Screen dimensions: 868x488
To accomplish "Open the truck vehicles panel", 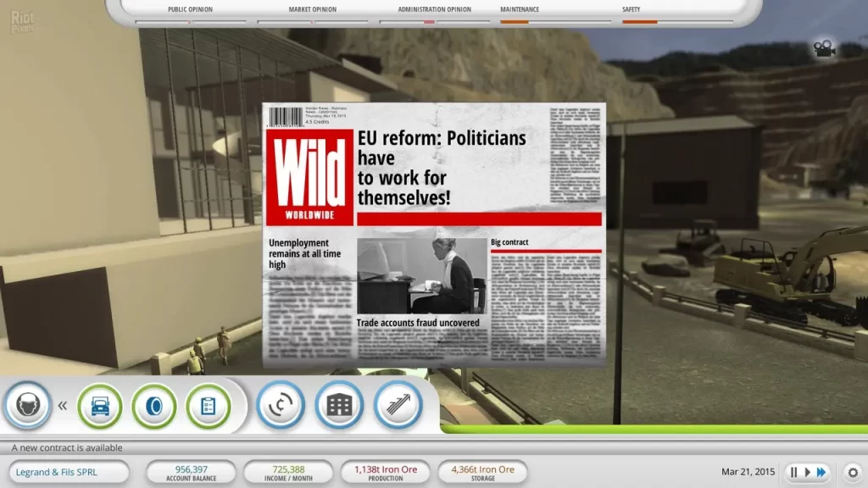I will click(100, 406).
